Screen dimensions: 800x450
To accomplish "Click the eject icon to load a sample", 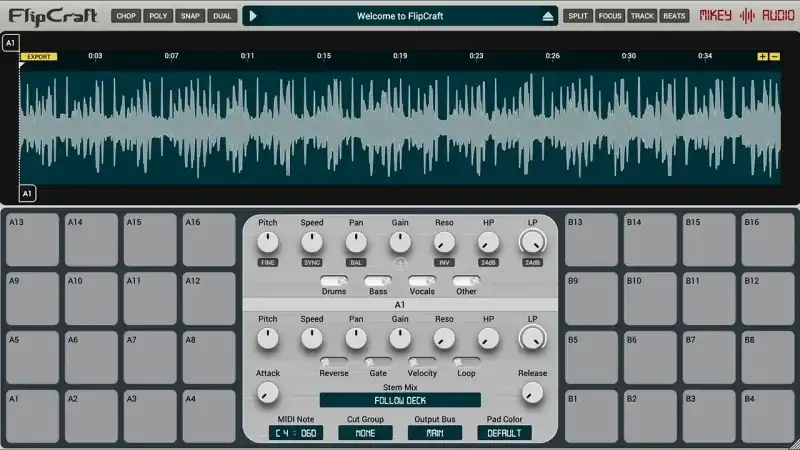I will pos(547,16).
